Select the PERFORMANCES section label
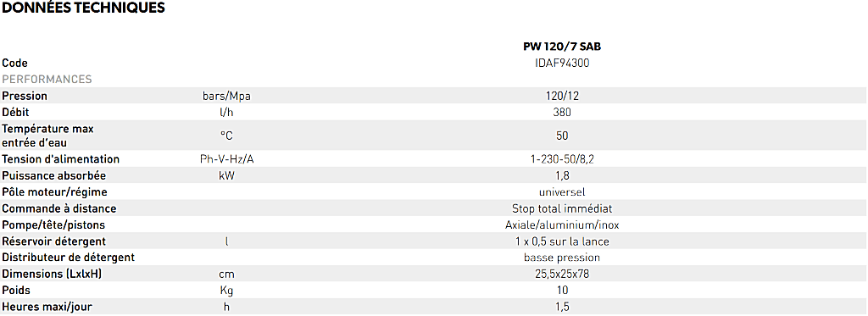Screen dimensions: 868x316 [47, 79]
